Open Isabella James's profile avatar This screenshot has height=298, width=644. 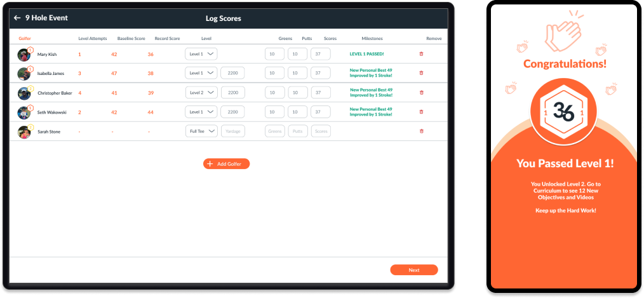pyautogui.click(x=24, y=74)
